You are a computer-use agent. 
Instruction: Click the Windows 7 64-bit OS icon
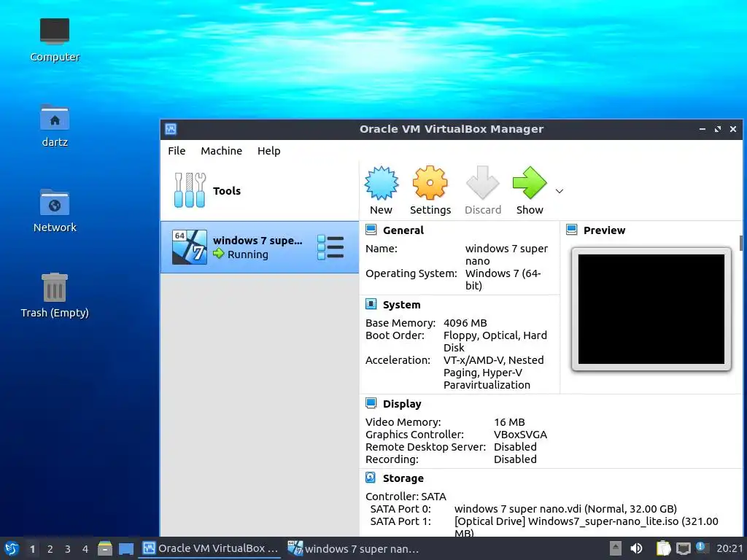(189, 247)
